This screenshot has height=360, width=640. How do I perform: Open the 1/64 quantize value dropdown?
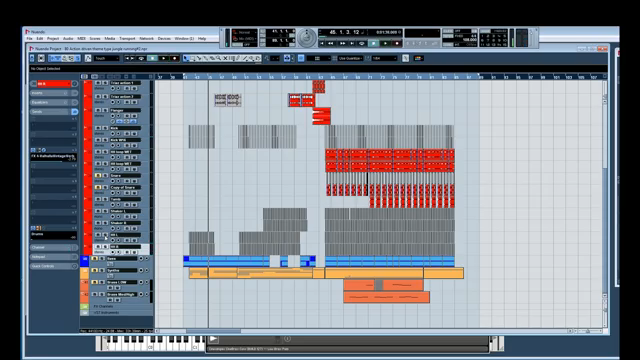[x=384, y=58]
